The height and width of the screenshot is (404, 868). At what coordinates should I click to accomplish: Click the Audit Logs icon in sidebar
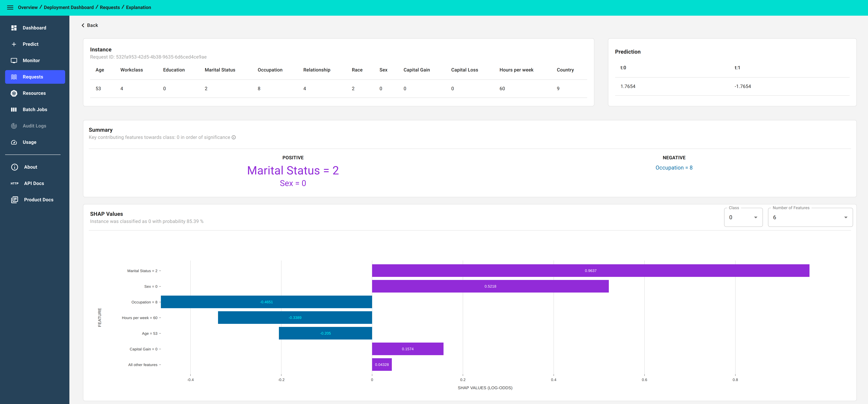(14, 126)
